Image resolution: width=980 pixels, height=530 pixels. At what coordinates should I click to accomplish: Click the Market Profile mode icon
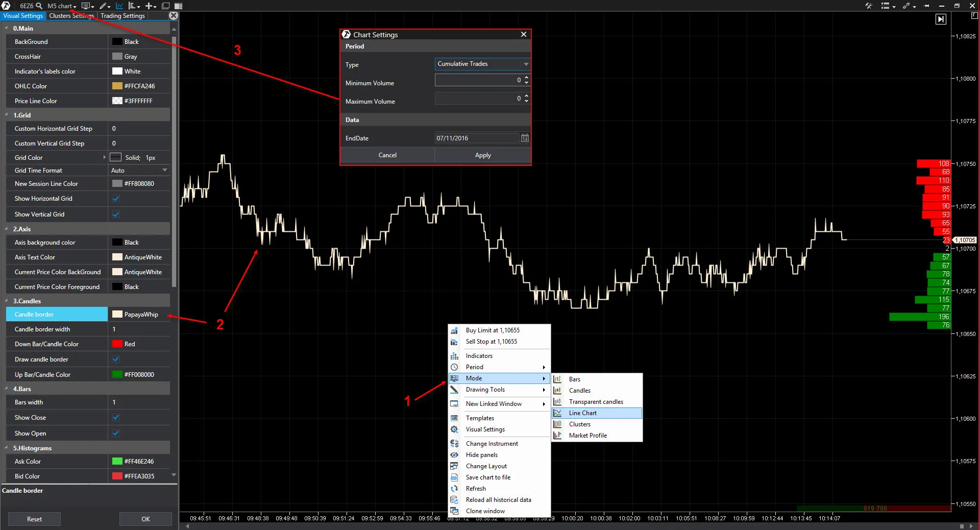pyautogui.click(x=557, y=436)
